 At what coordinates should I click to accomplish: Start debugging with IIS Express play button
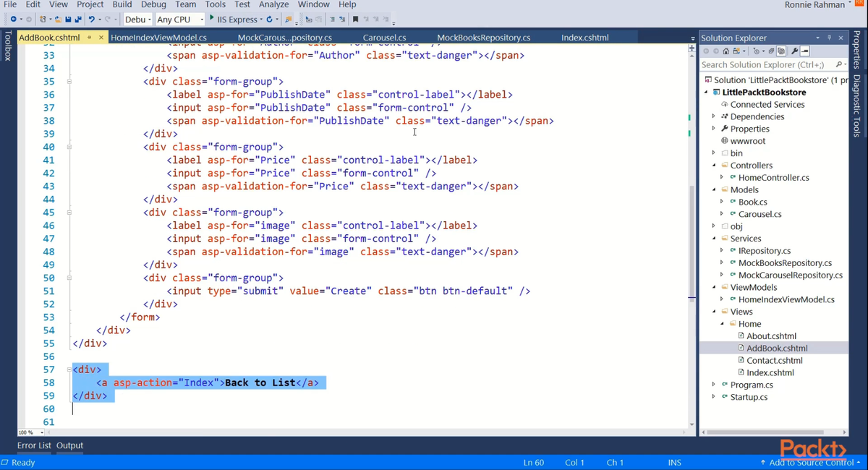click(211, 18)
